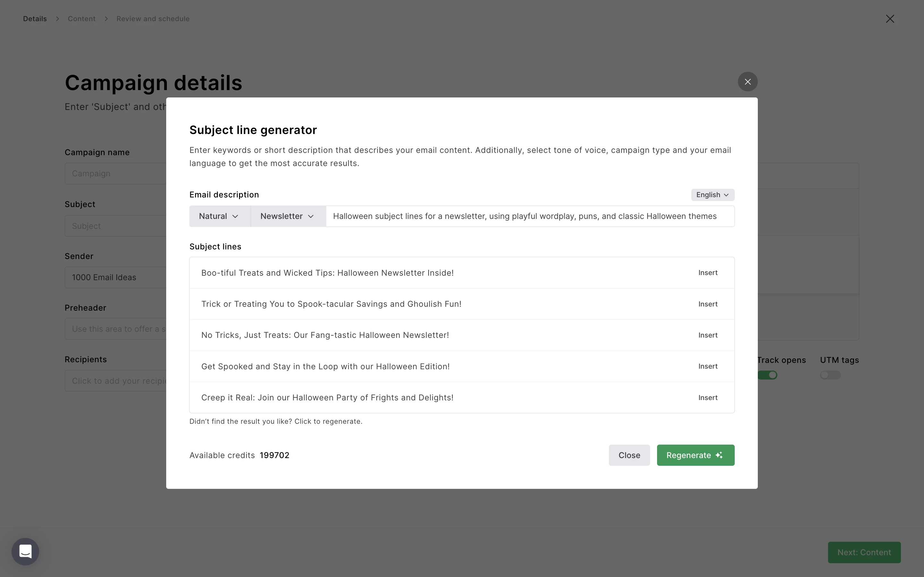Insert the Trick or Treating You subject line
This screenshot has height=577, width=924.
707,304
